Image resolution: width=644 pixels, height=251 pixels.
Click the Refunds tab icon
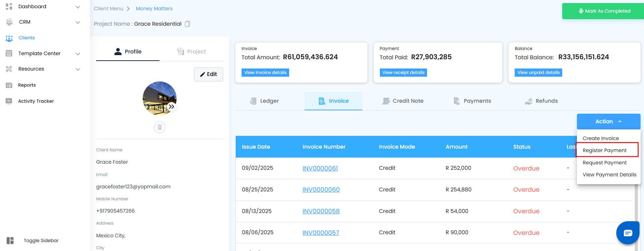529,101
